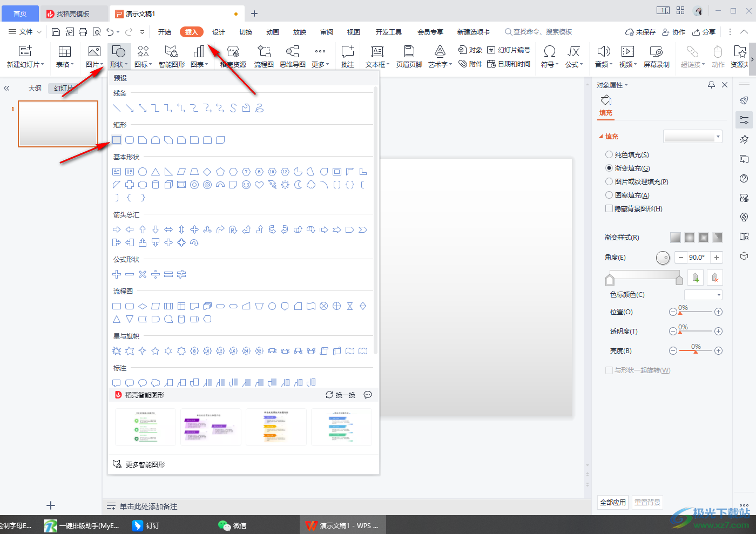Open the 形状 shapes dropdown

click(x=119, y=64)
